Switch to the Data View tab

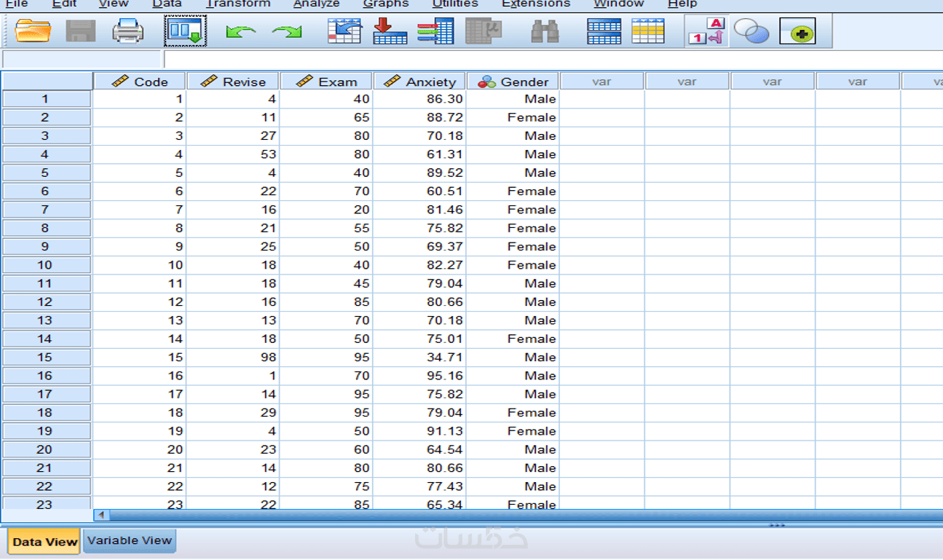[x=44, y=542]
